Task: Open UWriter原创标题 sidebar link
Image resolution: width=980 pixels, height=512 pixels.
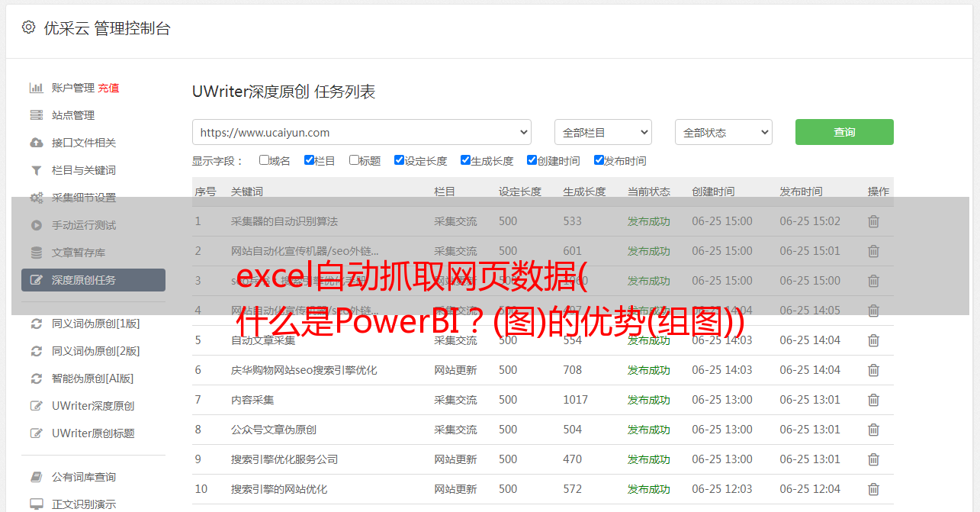Action: point(93,433)
